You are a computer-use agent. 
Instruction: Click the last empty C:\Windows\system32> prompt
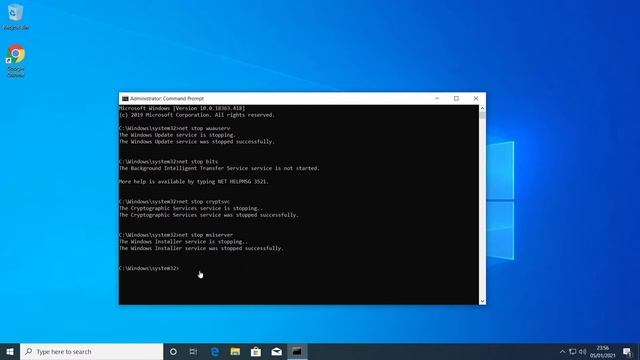tap(149, 268)
